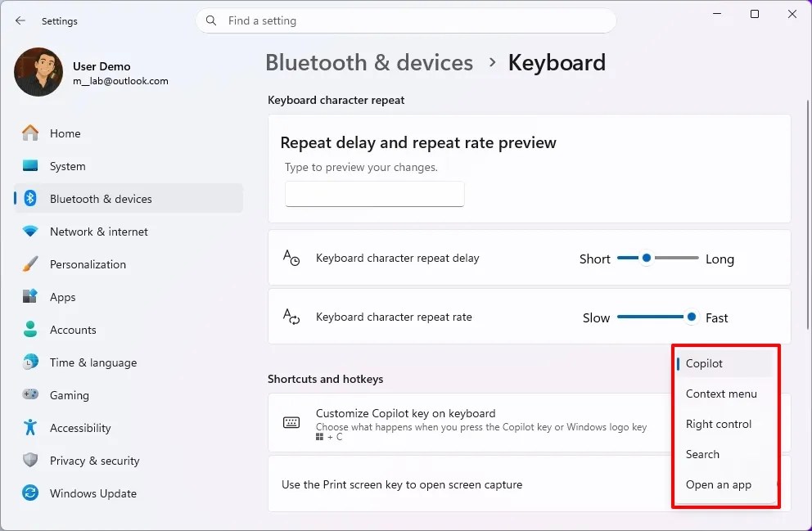Click Use the Print screen key row
812x531 pixels.
[530, 484]
